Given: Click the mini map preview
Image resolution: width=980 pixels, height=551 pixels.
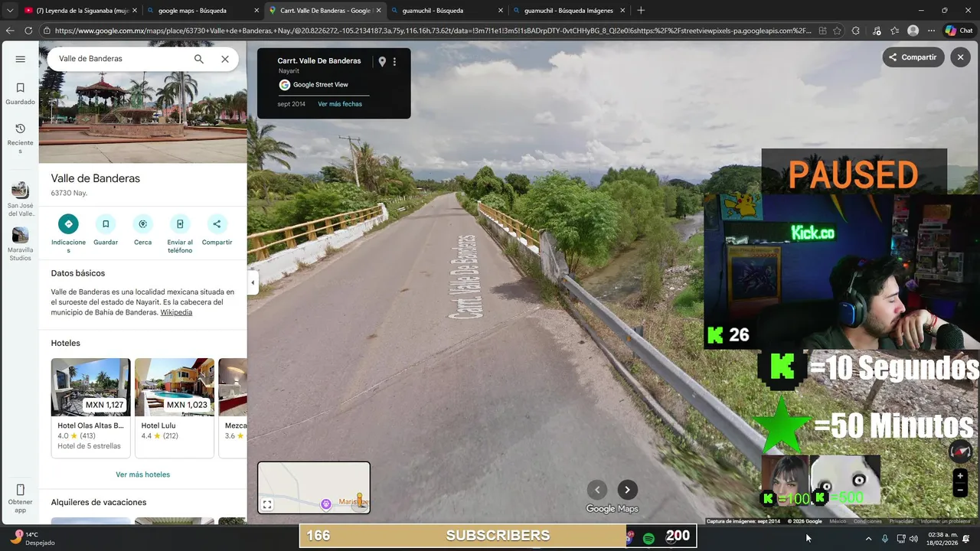Looking at the screenshot, I should pyautogui.click(x=314, y=487).
